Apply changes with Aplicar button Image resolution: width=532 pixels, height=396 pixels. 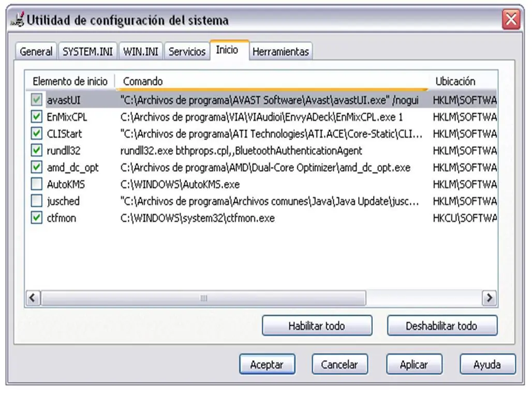[414, 364]
